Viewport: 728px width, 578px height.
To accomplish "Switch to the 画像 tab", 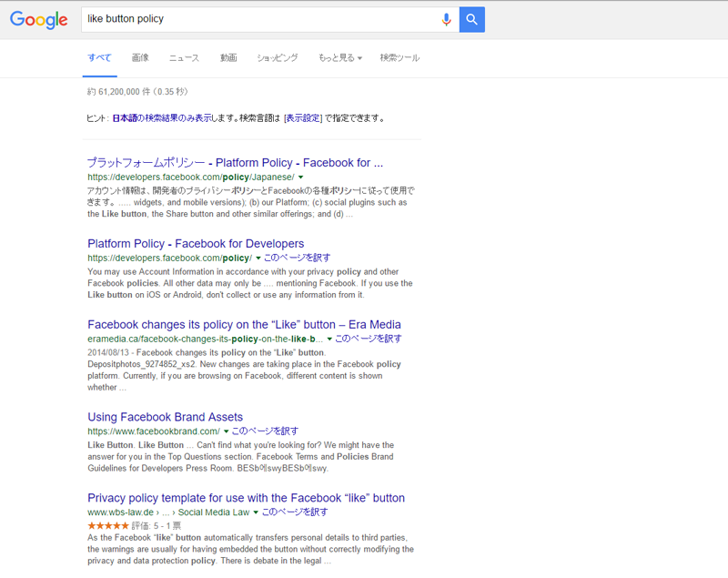I will click(x=140, y=57).
